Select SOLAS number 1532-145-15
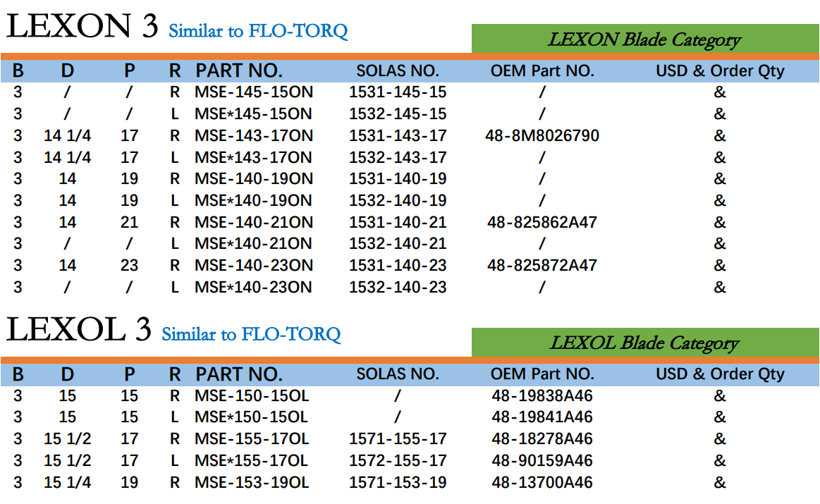Viewport: 820px width, 504px height. 398,114
